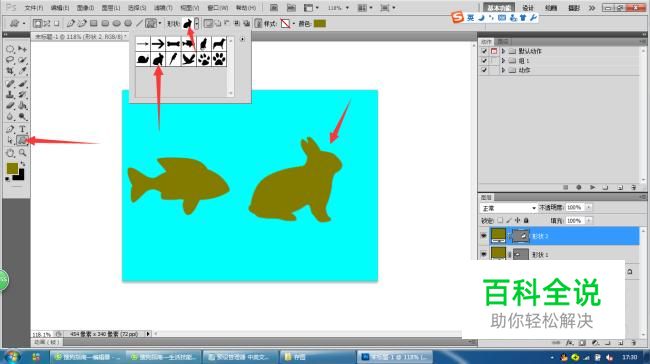Viewport: 650px width, 364px height.
Task: Uncheck the 默认动作 action set checkbox
Action: click(484, 51)
